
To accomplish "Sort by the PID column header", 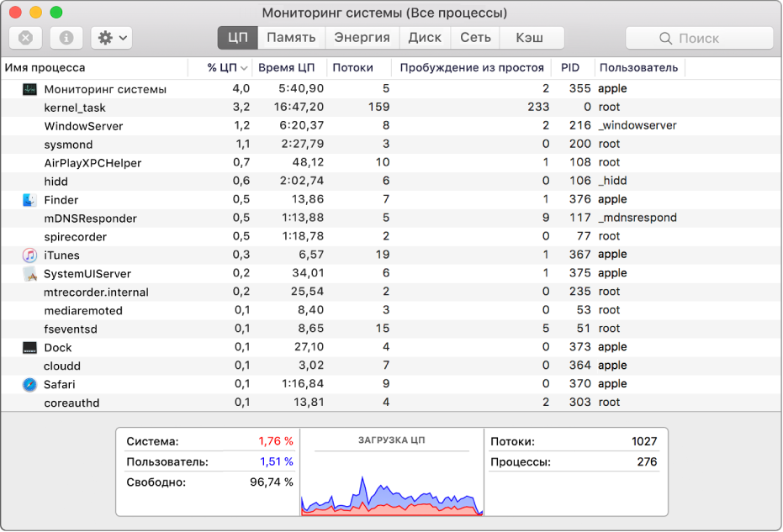I will (x=573, y=68).
